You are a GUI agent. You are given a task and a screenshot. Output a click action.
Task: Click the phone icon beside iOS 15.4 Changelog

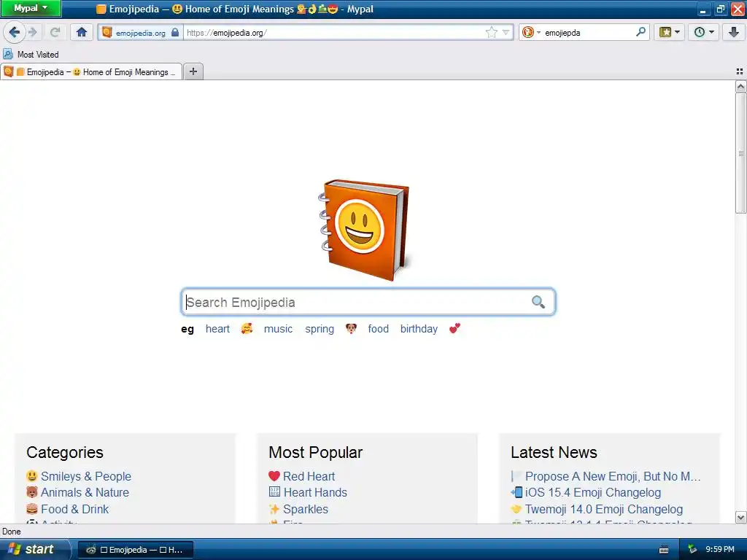516,492
